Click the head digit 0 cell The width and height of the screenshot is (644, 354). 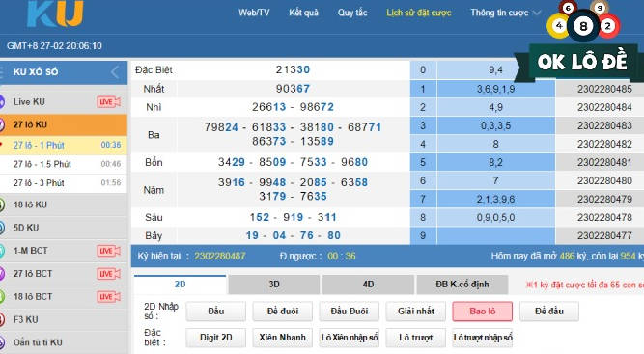click(x=423, y=70)
